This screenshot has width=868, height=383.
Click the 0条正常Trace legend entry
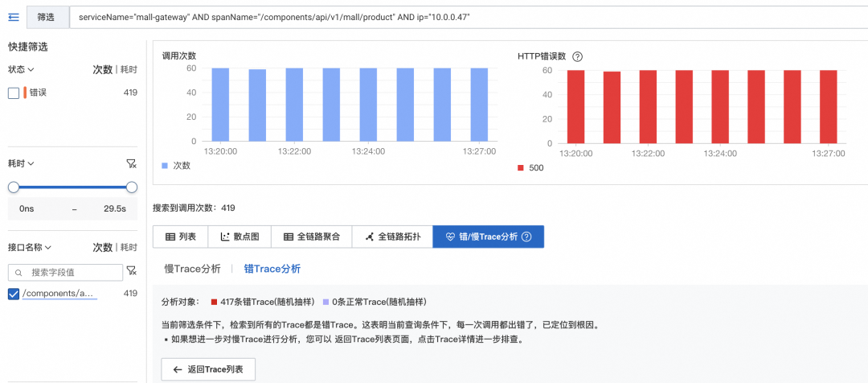375,302
